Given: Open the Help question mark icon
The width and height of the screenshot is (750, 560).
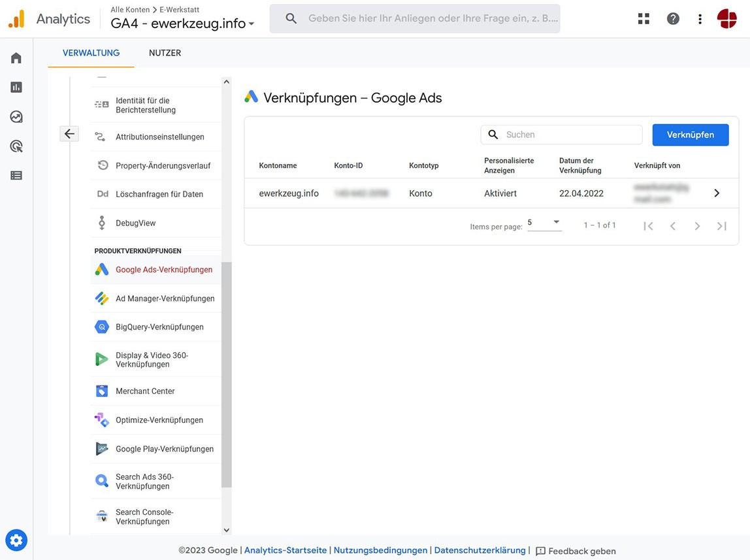Looking at the screenshot, I should pos(673,19).
